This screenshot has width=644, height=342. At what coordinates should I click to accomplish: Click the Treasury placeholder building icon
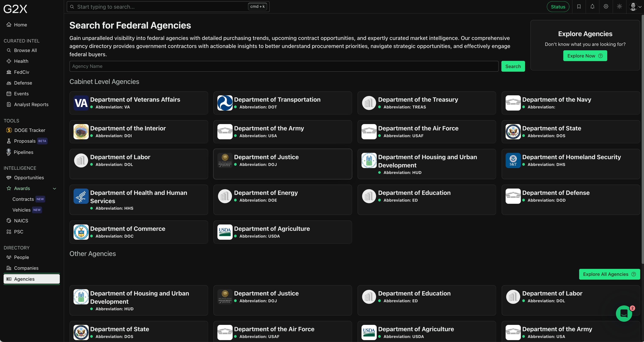click(x=369, y=103)
